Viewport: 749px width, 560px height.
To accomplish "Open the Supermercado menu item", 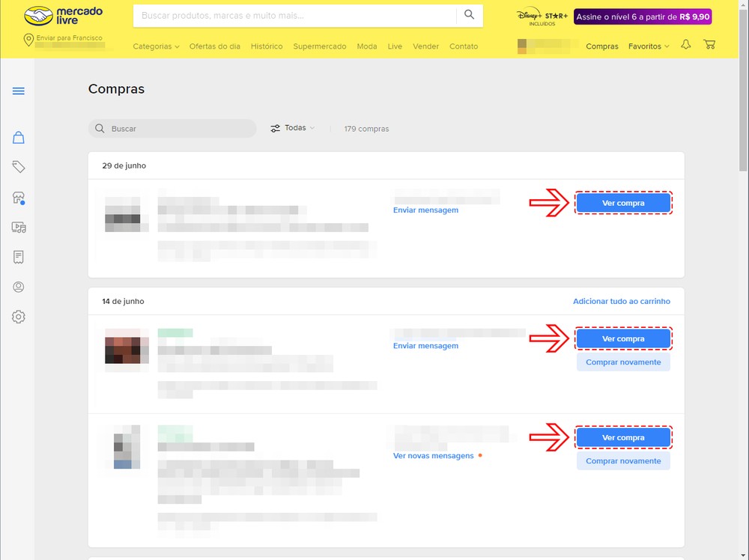I will [x=320, y=46].
